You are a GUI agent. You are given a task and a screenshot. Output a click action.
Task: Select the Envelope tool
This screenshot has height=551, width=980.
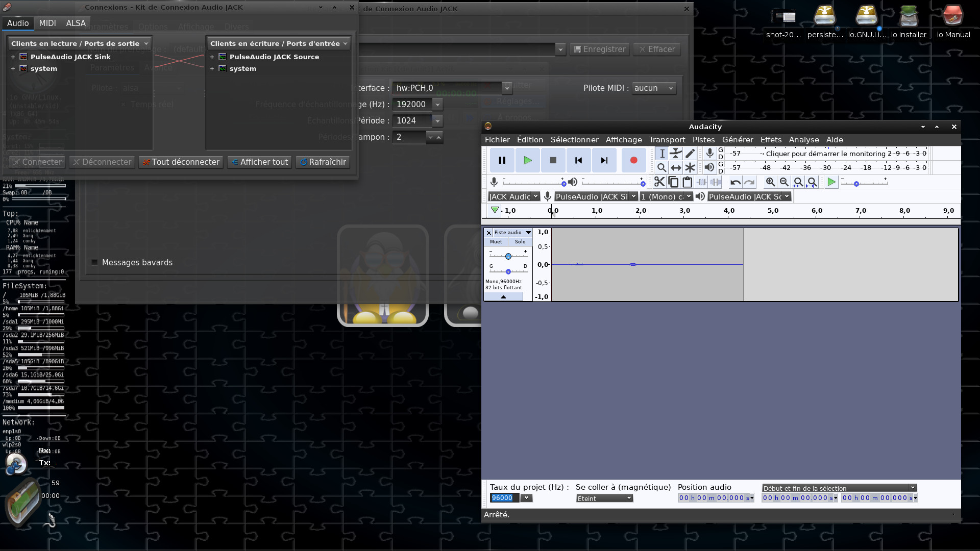coord(676,153)
